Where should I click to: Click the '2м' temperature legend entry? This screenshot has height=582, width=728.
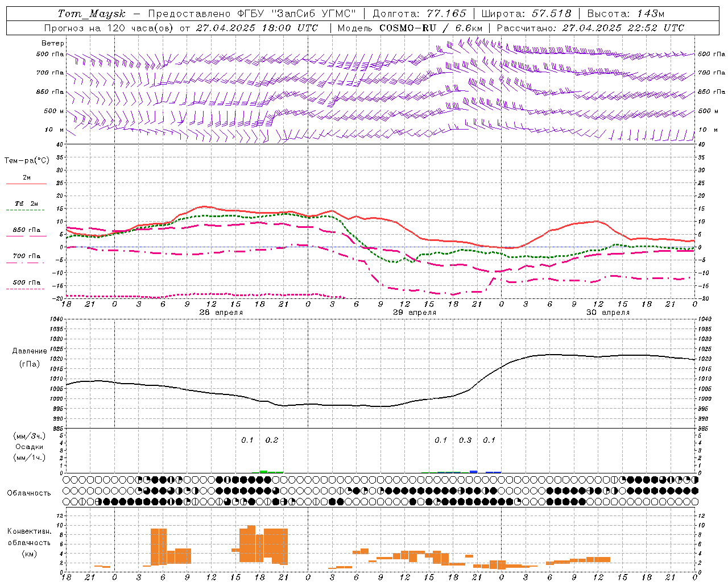[x=27, y=178]
